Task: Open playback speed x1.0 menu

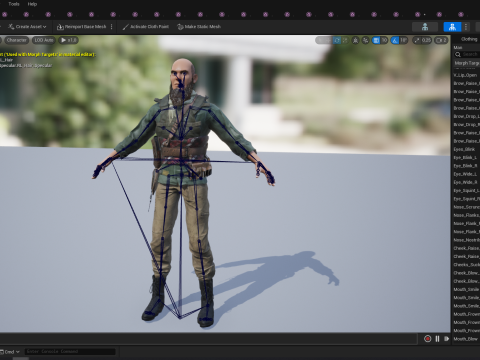Action: coord(69,40)
